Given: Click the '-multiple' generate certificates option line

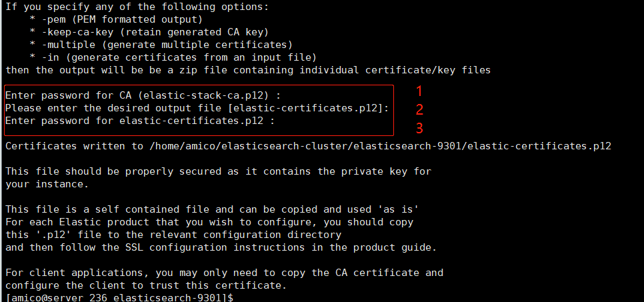Looking at the screenshot, I should (161, 45).
